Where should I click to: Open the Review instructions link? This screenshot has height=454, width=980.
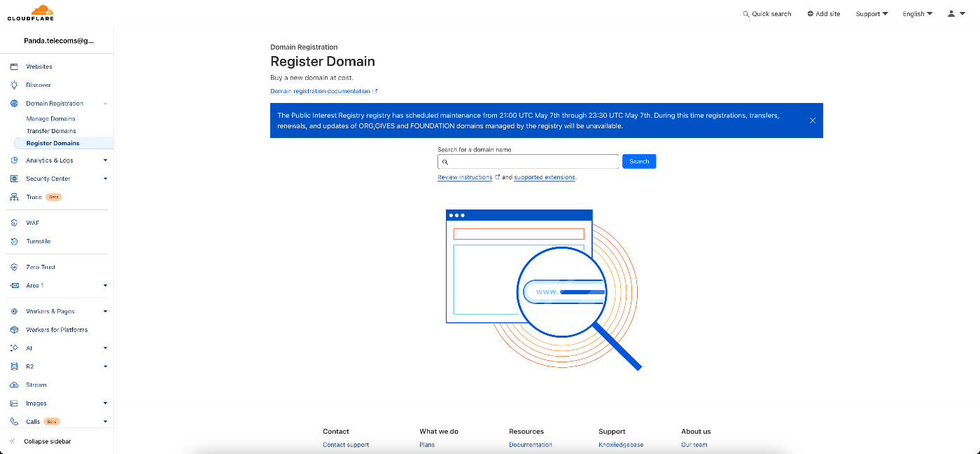(x=468, y=177)
